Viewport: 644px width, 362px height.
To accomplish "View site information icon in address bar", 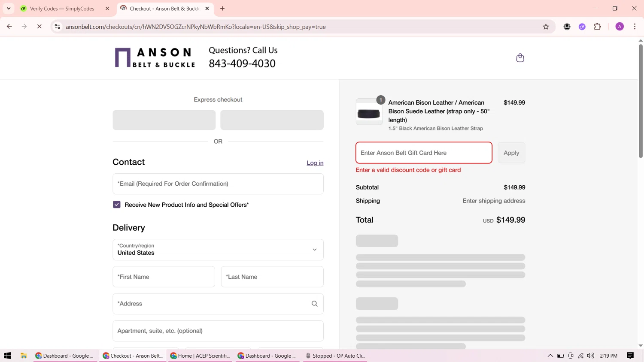I will (x=57, y=27).
